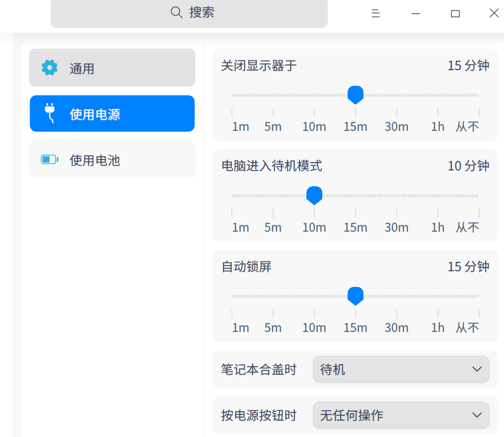Viewport: 504px width, 437px height.
Task: Click 从不 mark under 自动锁屏
Action: coord(467,328)
